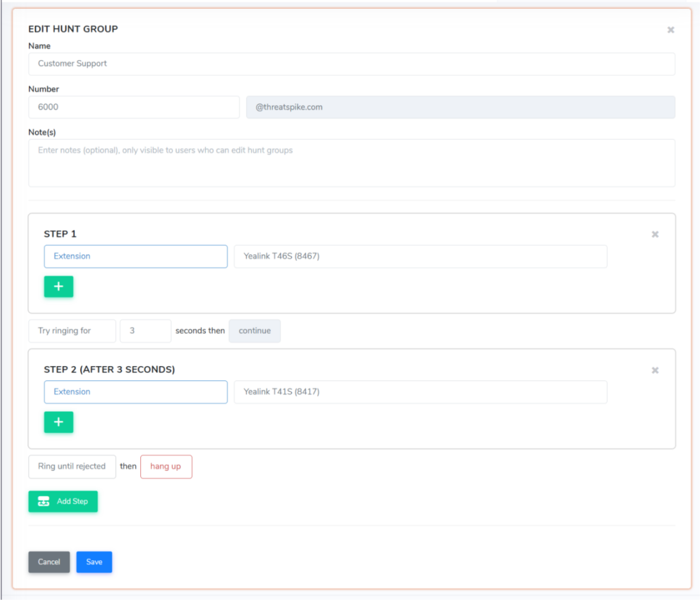
Task: Add another target to Step 1
Action: (x=59, y=287)
